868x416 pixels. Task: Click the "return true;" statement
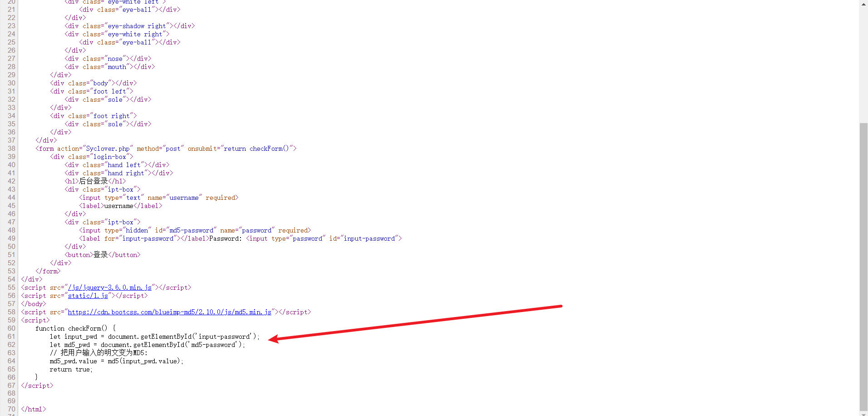(71, 369)
